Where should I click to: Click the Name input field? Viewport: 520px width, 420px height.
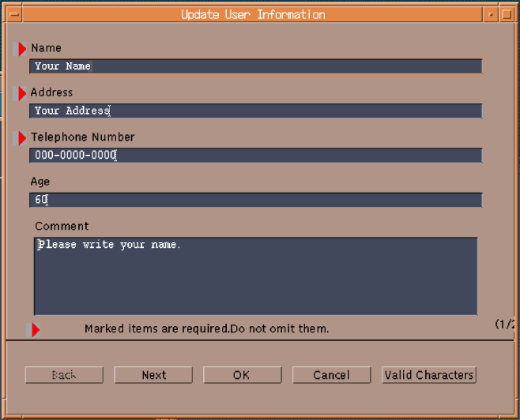(256, 66)
